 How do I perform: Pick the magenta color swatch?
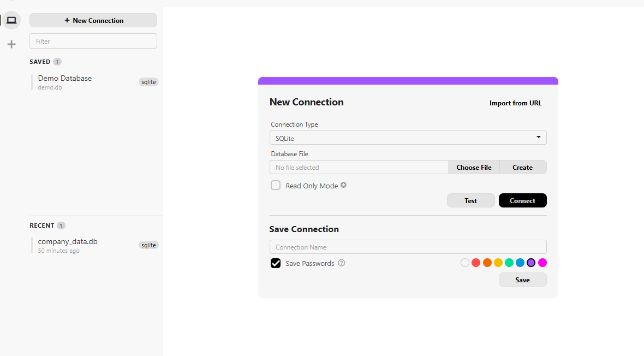pyautogui.click(x=542, y=263)
